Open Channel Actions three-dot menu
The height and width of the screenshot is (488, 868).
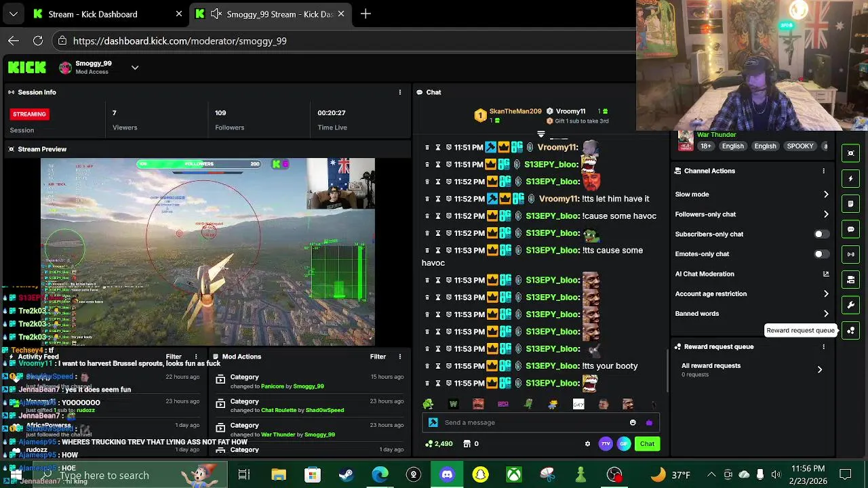tap(823, 171)
